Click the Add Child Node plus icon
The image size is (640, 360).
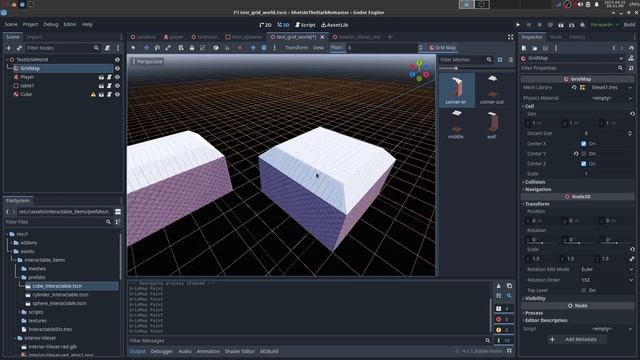pos(9,48)
